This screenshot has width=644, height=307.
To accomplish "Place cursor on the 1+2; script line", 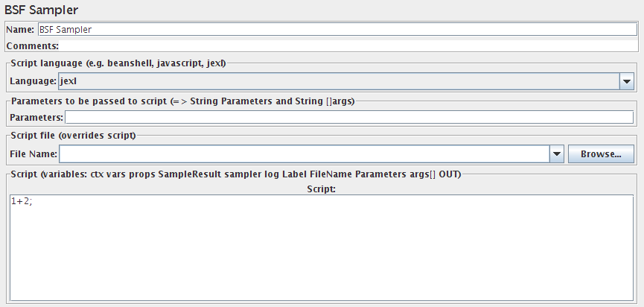I will pos(22,201).
